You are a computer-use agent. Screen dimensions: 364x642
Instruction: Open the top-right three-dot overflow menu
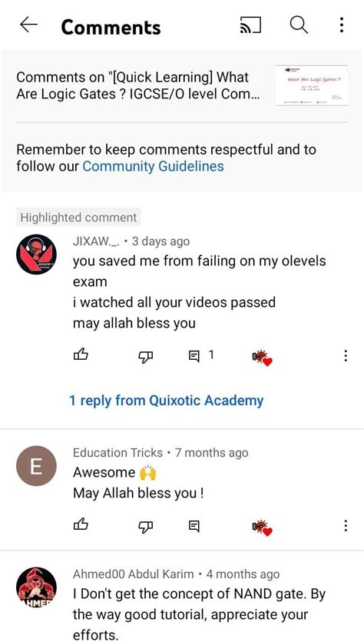(342, 25)
